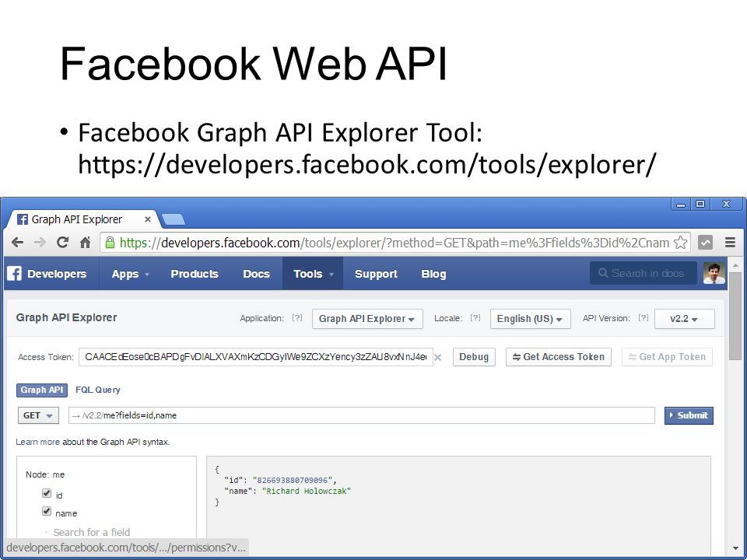Image resolution: width=747 pixels, height=560 pixels.
Task: Click the Access Token input field
Action: (255, 357)
